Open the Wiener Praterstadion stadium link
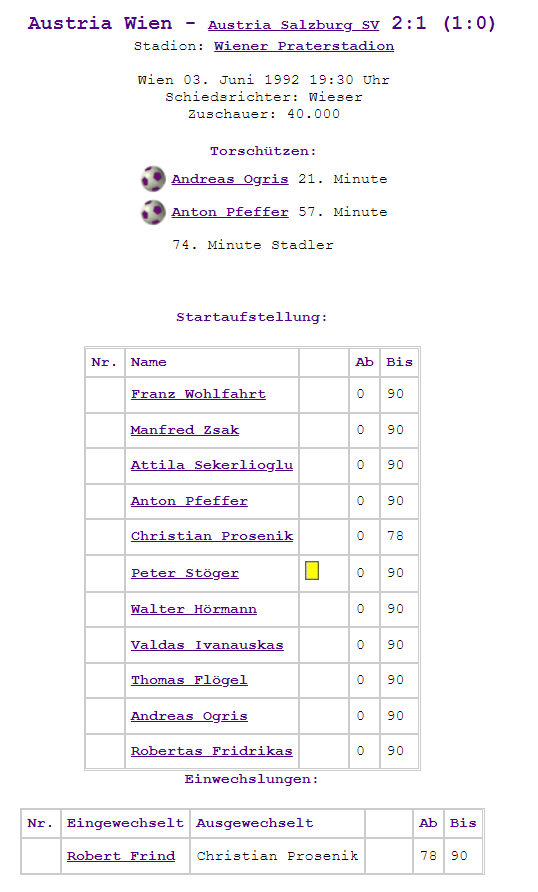The height and width of the screenshot is (892, 538). 304,46
